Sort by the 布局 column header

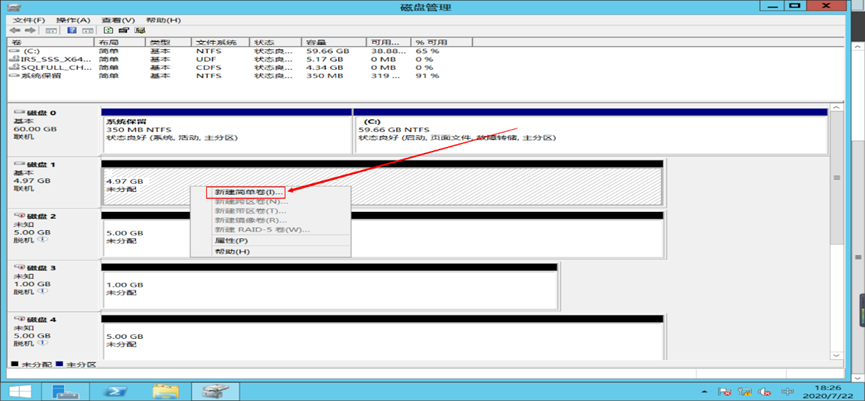(120, 42)
